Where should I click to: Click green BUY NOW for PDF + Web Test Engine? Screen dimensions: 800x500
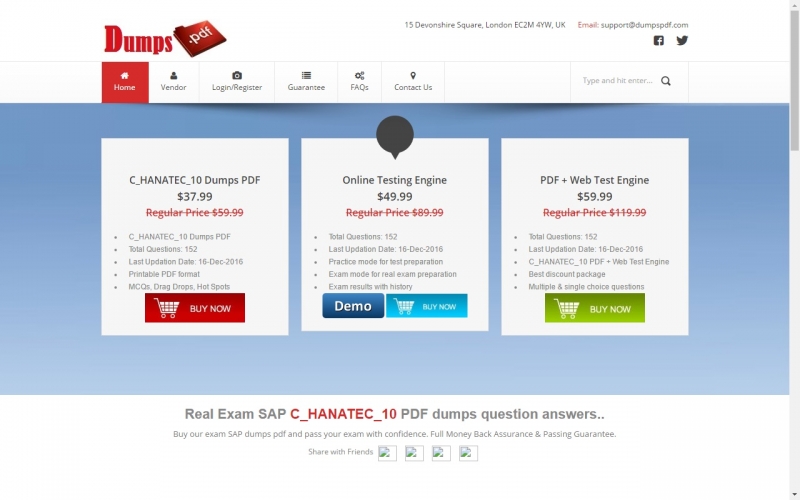pyautogui.click(x=595, y=308)
